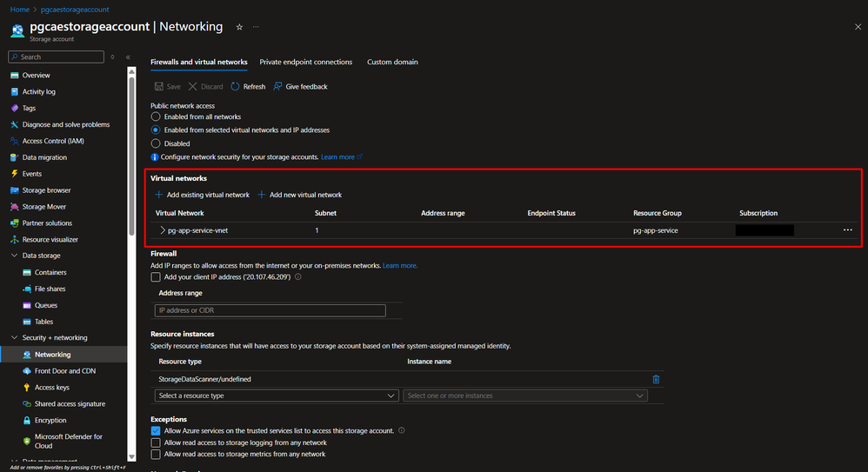868x472 pixels.
Task: Open Tags in the sidebar
Action: click(29, 109)
